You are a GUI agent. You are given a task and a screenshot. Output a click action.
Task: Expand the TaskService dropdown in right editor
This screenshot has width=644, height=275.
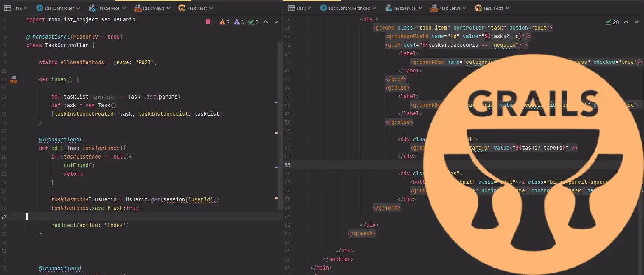coord(420,8)
